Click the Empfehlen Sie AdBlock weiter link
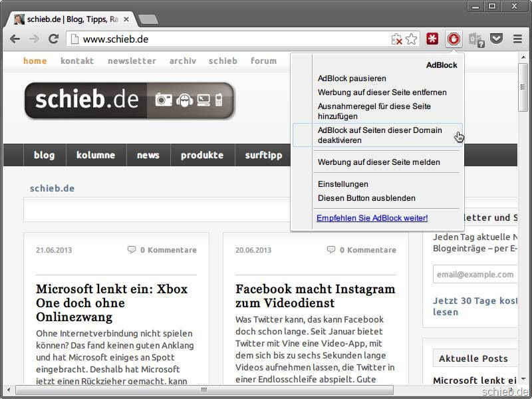532x399 pixels. coord(372,218)
